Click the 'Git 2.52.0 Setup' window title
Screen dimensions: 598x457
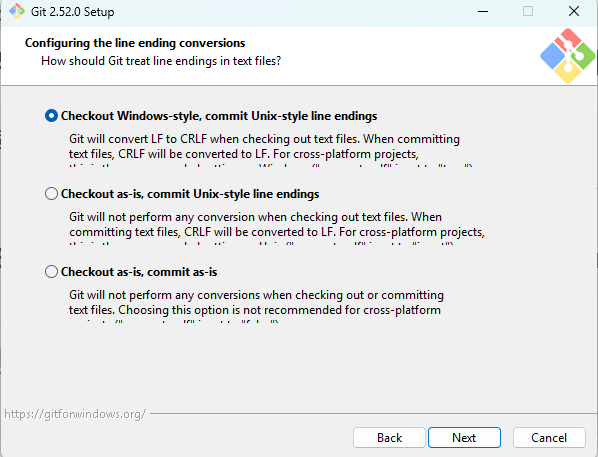point(72,12)
